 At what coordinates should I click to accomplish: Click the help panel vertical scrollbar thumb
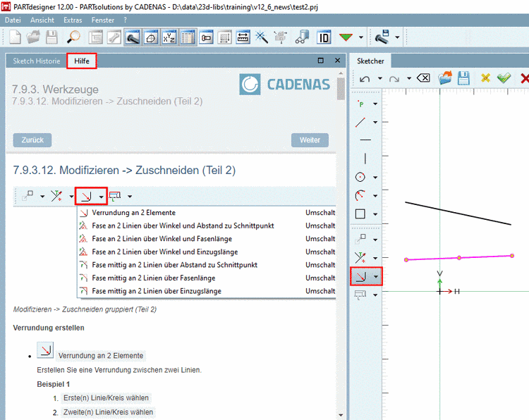click(341, 89)
